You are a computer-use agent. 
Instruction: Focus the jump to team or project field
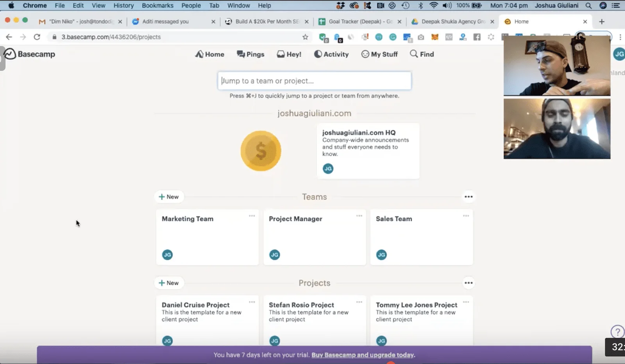[314, 81]
